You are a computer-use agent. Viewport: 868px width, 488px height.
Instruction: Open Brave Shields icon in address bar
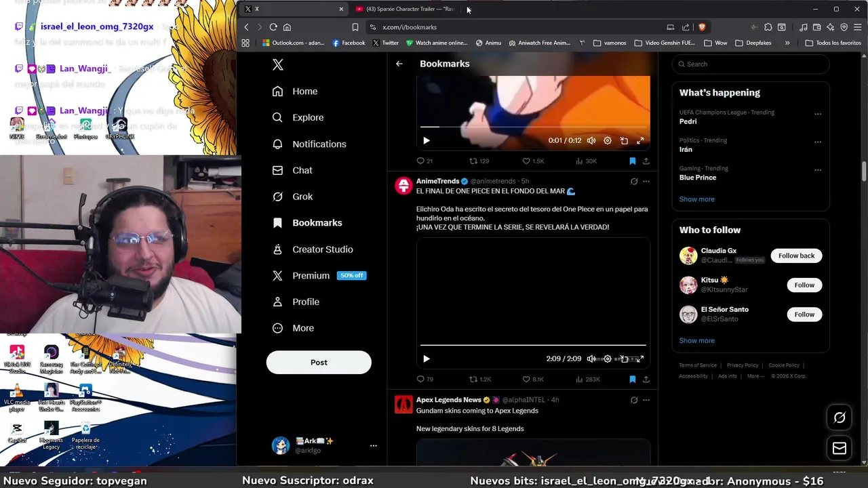[702, 27]
